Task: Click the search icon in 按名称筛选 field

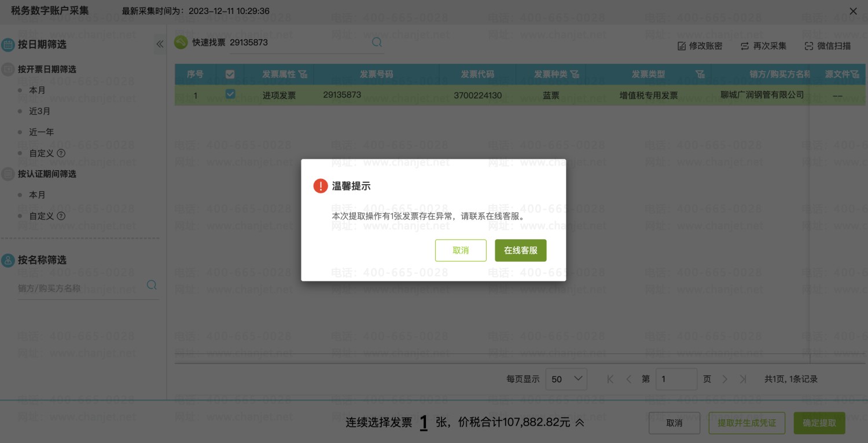Action: coord(152,285)
